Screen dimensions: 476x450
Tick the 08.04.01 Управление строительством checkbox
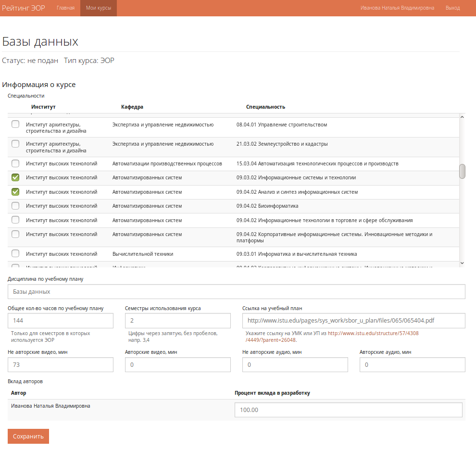15,124
